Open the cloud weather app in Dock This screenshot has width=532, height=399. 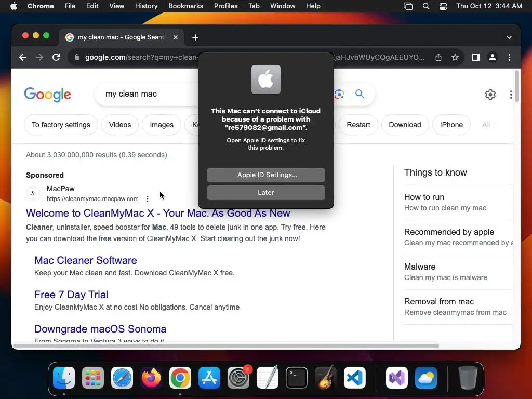click(x=426, y=378)
